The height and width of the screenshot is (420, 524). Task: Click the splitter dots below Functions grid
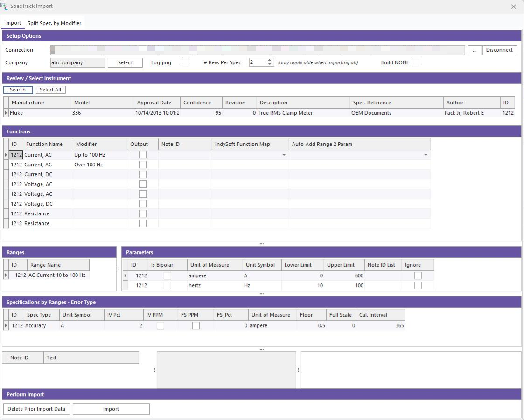[x=261, y=244]
